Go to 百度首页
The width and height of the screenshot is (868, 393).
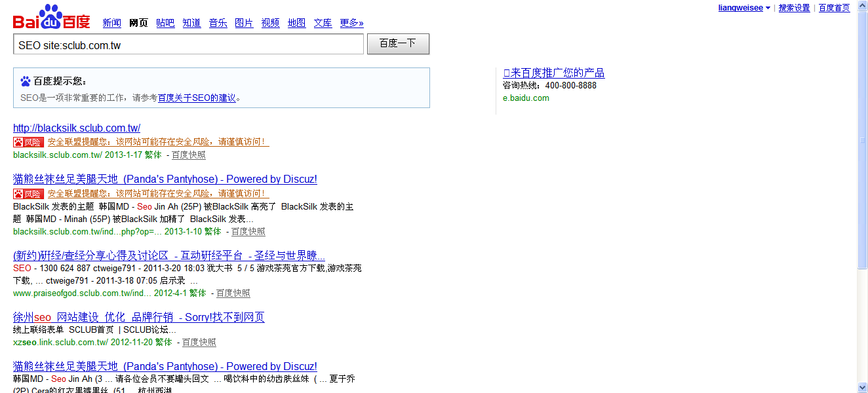[x=835, y=8]
